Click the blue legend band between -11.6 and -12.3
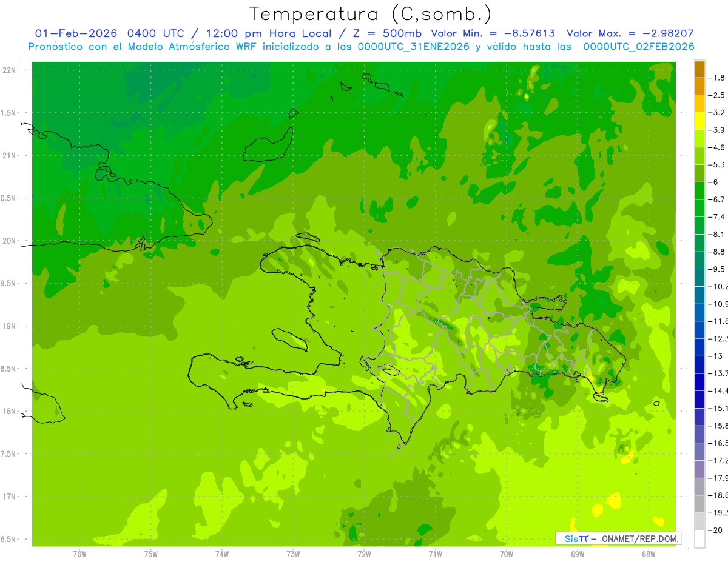728x562 pixels. coord(699,330)
